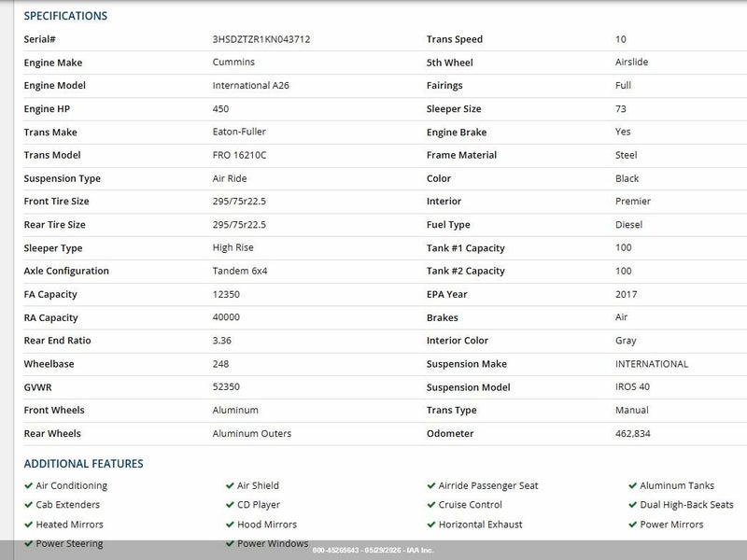Click the checkmark icon beside Air Conditioning

pos(28,485)
